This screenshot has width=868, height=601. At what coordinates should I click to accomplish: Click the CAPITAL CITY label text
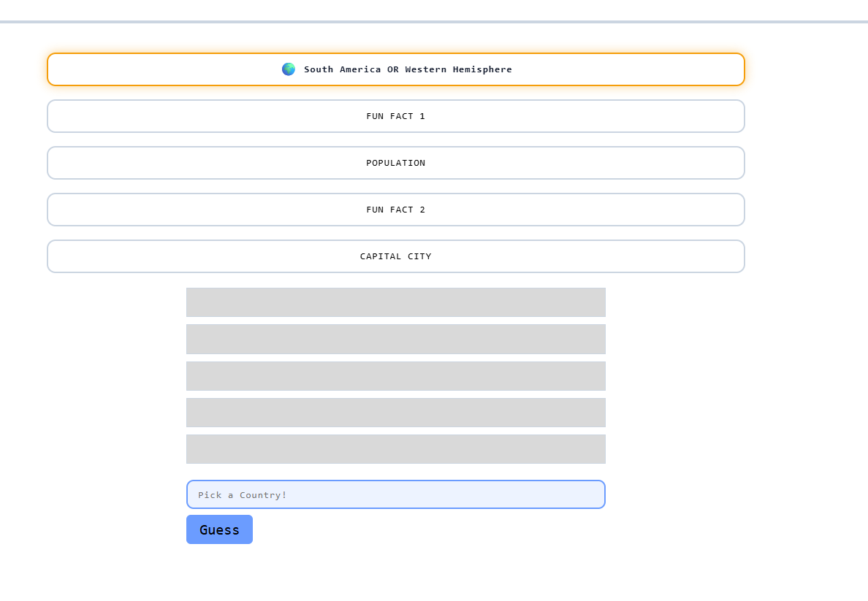[395, 256]
